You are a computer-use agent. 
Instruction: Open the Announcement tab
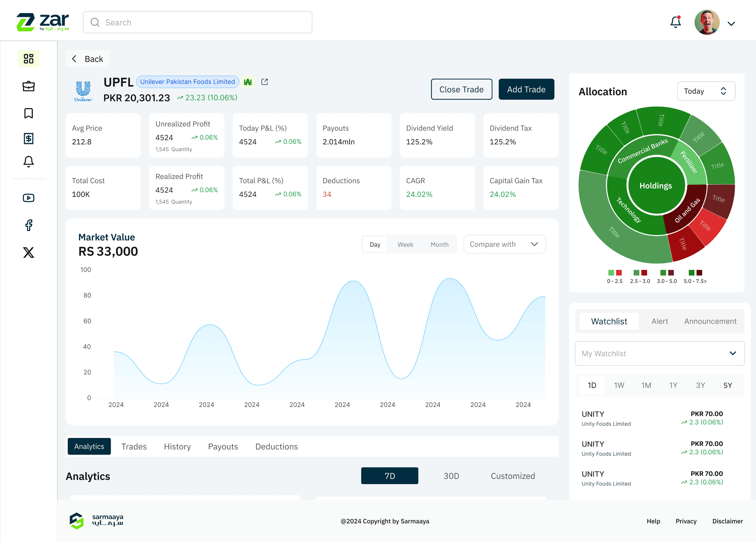click(x=710, y=321)
